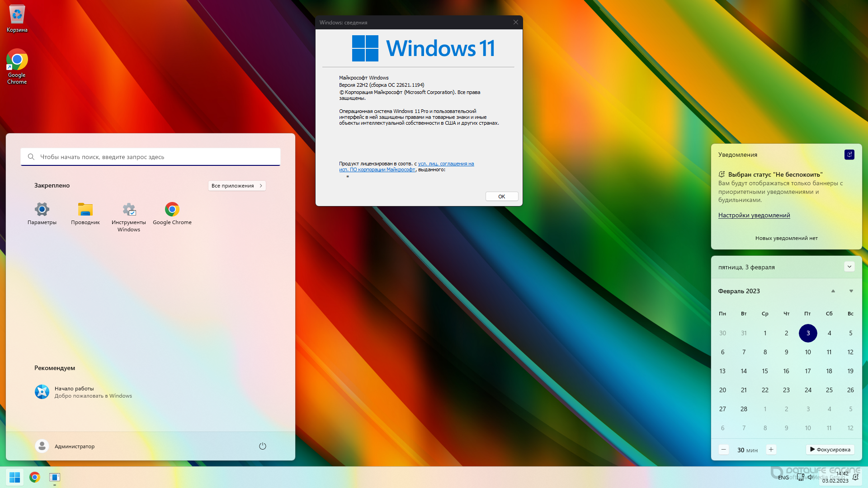Decrease focus time with minus button
Screen dimensions: 868x488
(x=724, y=450)
